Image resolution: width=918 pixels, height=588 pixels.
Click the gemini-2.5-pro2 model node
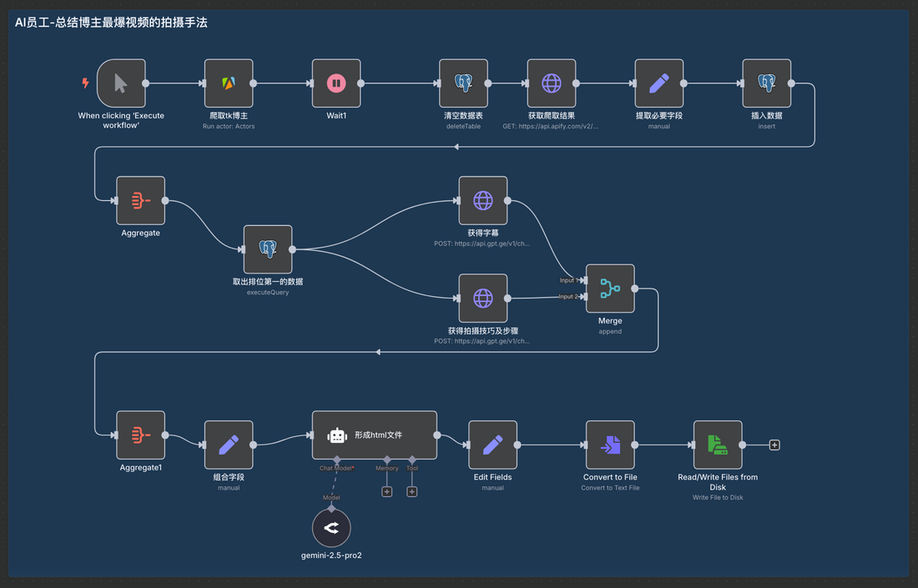pos(331,528)
